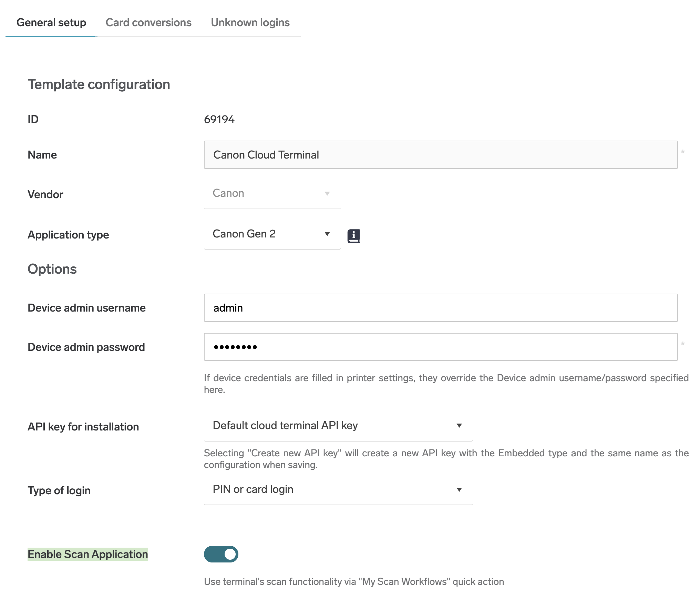This screenshot has height=599, width=700.
Task: Click the Template configuration heading
Action: [99, 84]
